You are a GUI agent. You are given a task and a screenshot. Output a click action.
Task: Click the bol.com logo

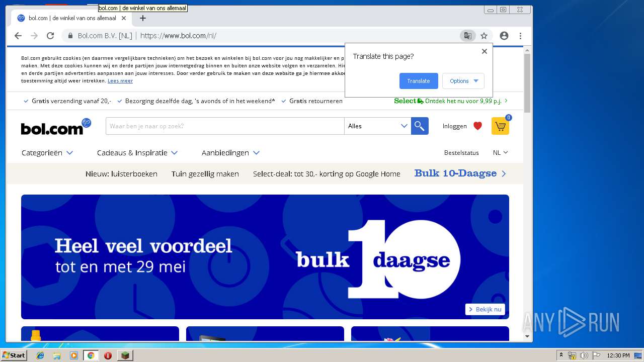(56, 127)
